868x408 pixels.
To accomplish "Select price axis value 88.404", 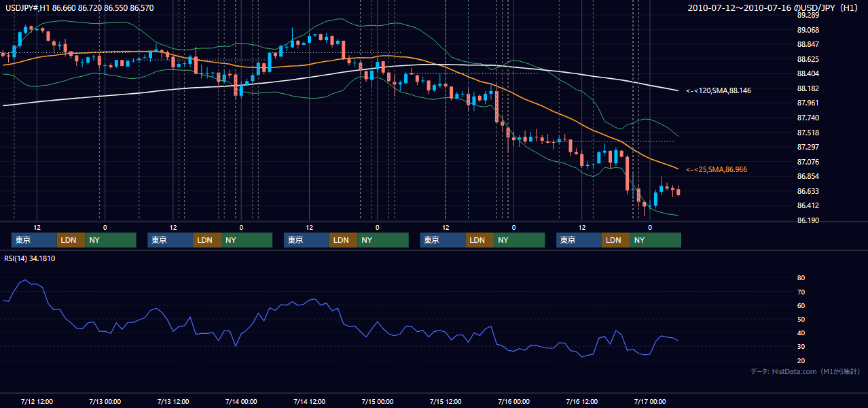I will (x=808, y=73).
